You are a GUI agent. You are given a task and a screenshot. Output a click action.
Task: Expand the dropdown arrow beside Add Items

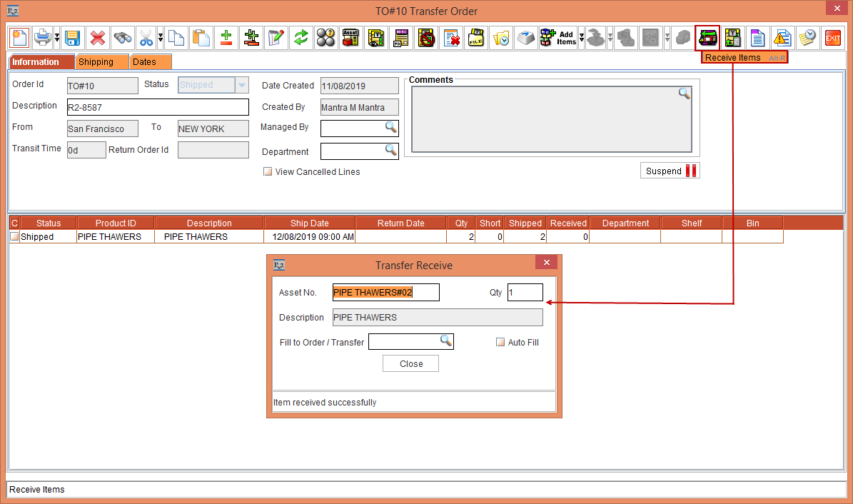coord(582,38)
